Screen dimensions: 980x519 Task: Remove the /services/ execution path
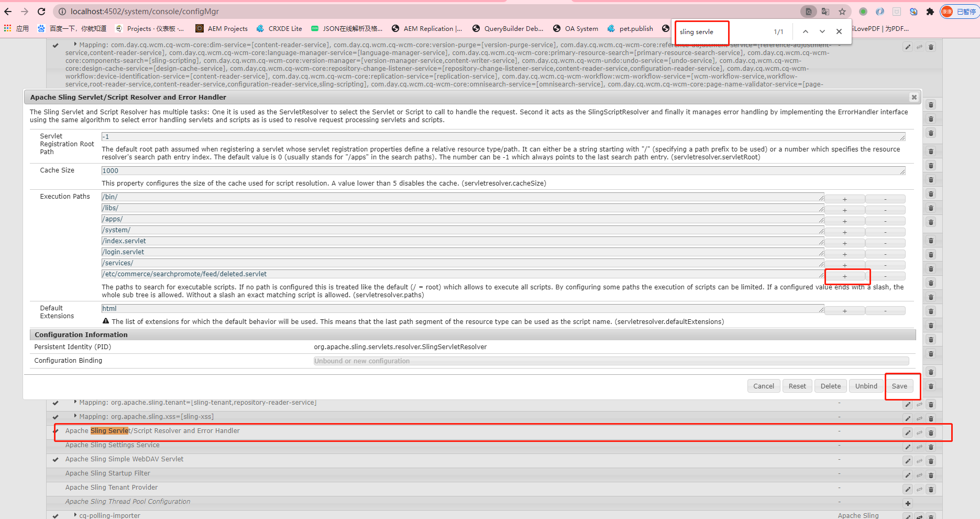click(886, 265)
